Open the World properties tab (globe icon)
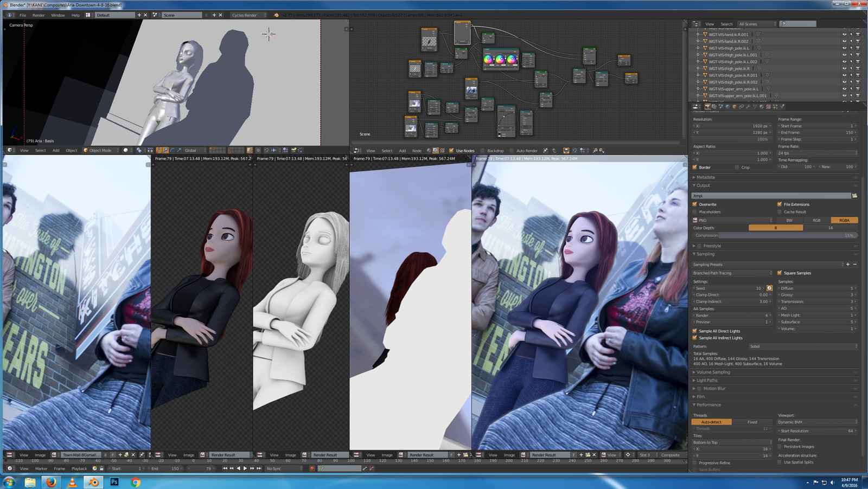Image resolution: width=868 pixels, height=489 pixels. click(x=727, y=106)
